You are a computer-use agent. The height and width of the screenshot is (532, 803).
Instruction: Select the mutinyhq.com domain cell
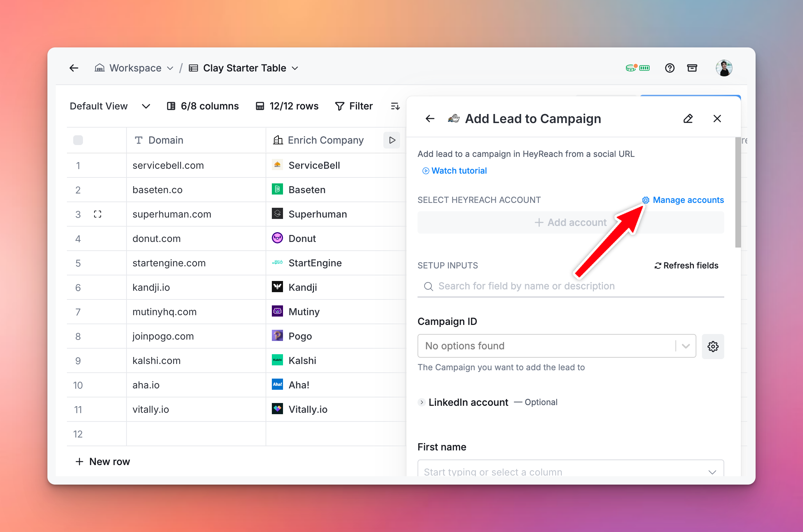(x=196, y=312)
